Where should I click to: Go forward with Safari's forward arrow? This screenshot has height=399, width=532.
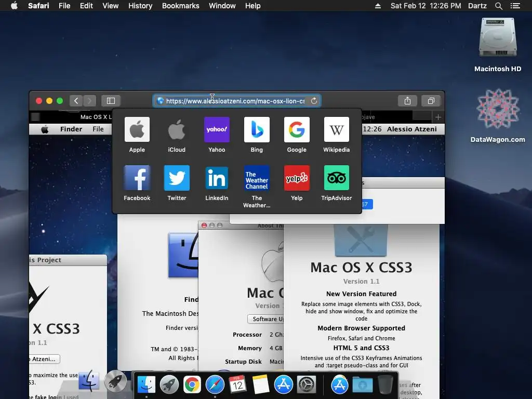pos(89,101)
